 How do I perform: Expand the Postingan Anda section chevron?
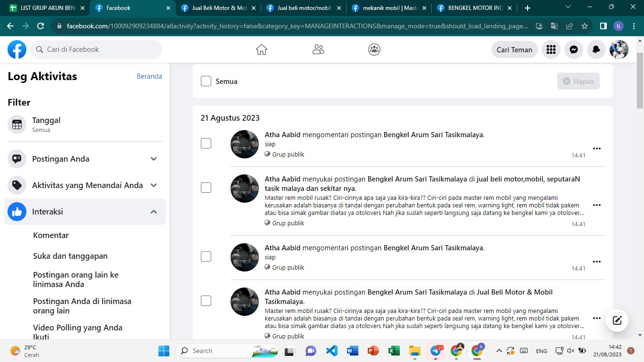pos(154,159)
